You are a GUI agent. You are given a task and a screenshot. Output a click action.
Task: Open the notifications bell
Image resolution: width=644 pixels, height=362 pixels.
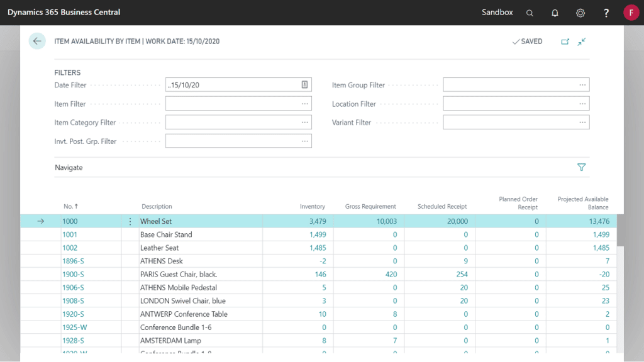coord(555,13)
